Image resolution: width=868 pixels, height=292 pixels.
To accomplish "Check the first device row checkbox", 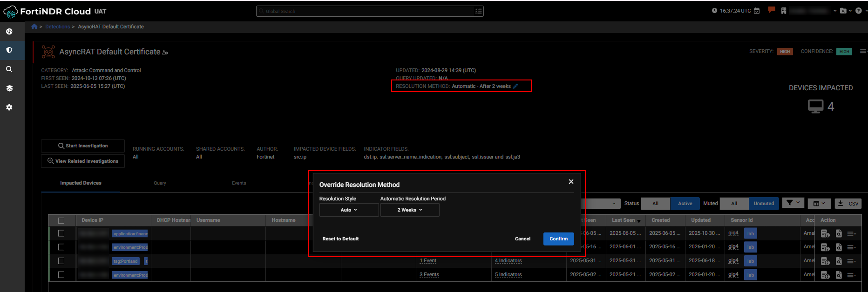I will (x=61, y=233).
